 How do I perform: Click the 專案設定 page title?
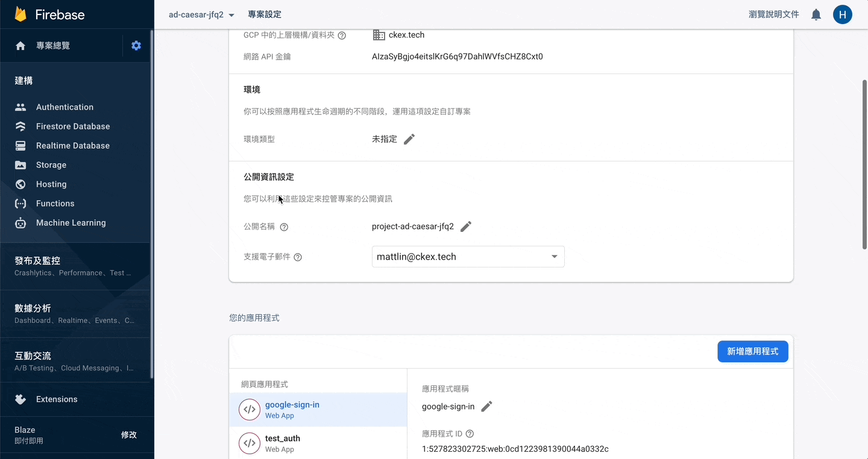265,14
